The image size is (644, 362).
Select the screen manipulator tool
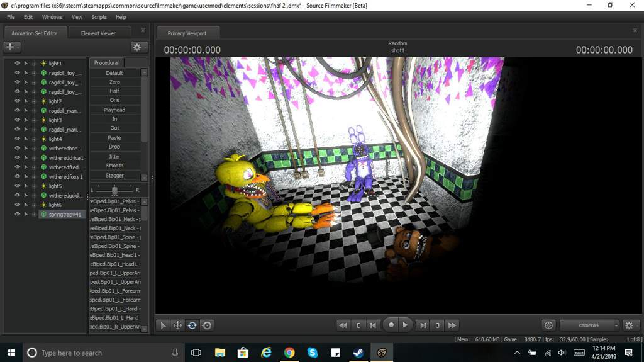(x=207, y=325)
